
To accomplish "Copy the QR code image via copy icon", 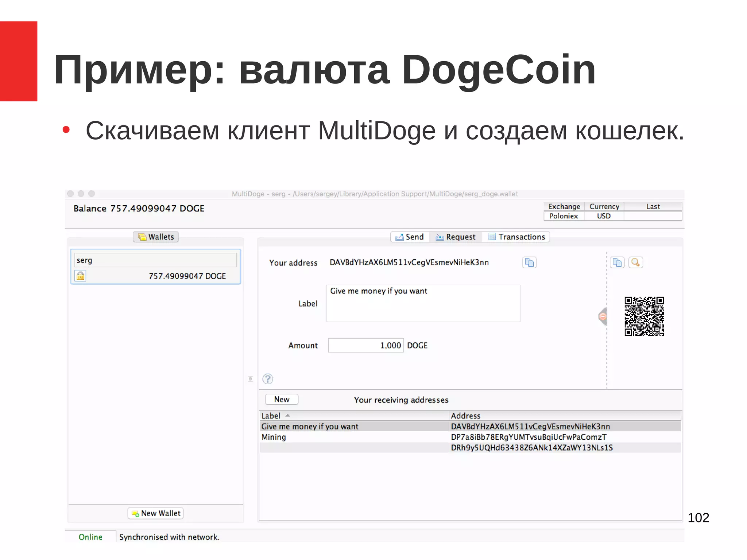I will pyautogui.click(x=617, y=262).
